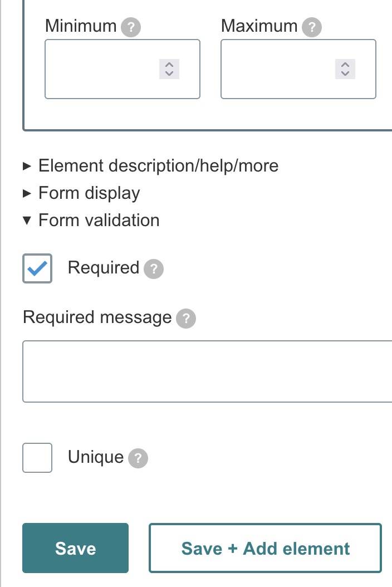Click the Save + Add element button
This screenshot has width=392, height=587.
265,548
